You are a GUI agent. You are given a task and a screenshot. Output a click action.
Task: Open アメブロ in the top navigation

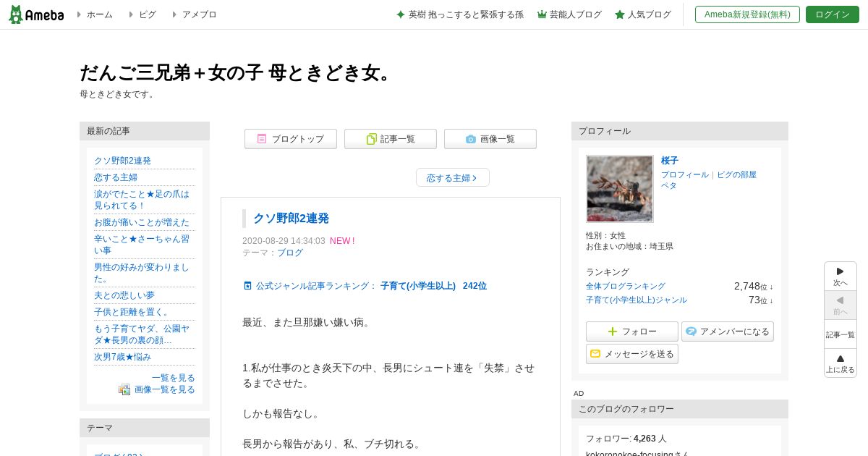pyautogui.click(x=199, y=14)
